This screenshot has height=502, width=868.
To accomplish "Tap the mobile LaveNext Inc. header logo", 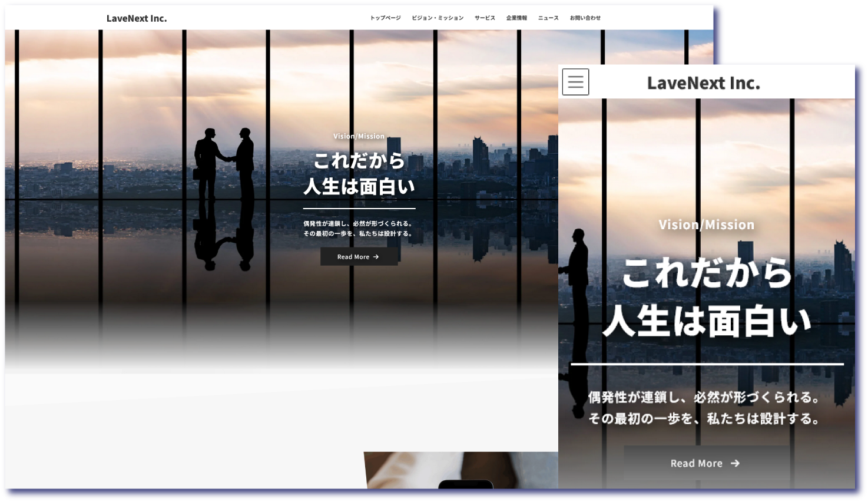I will point(703,83).
